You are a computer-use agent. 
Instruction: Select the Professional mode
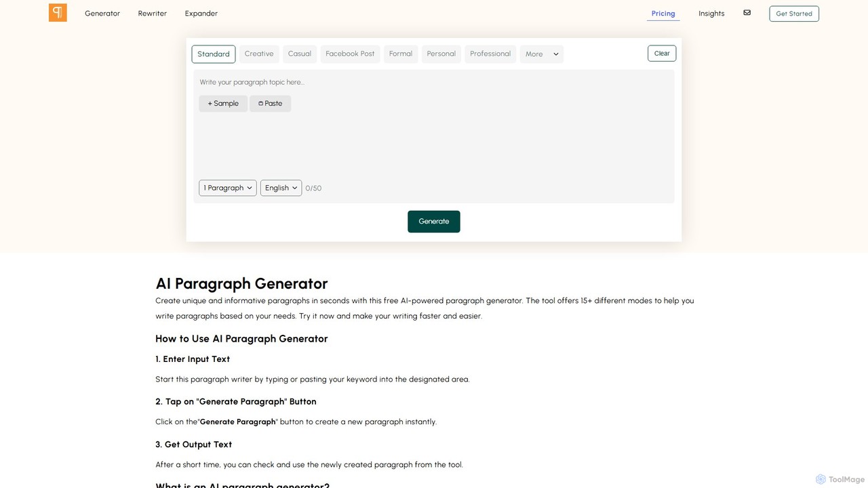[x=490, y=54]
